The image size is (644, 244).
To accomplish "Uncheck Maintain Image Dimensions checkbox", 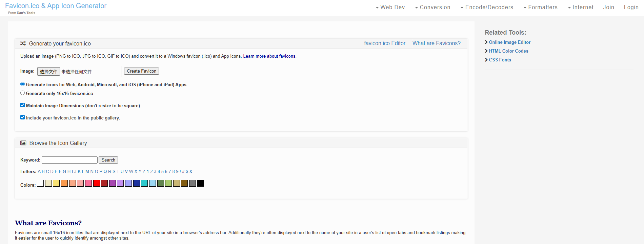I will [23, 105].
